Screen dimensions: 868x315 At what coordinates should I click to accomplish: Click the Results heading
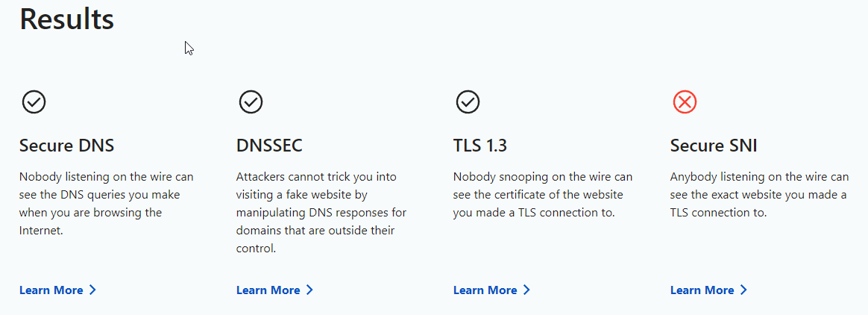click(x=67, y=19)
